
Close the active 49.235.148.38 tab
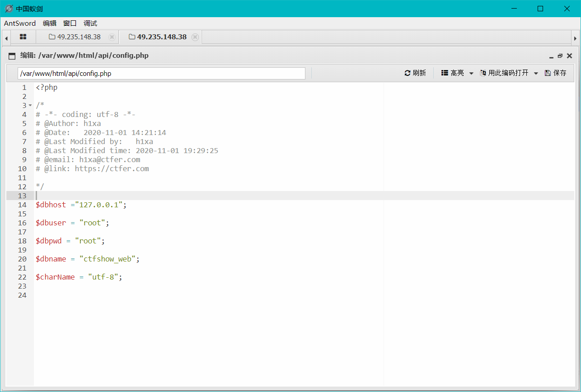click(195, 37)
